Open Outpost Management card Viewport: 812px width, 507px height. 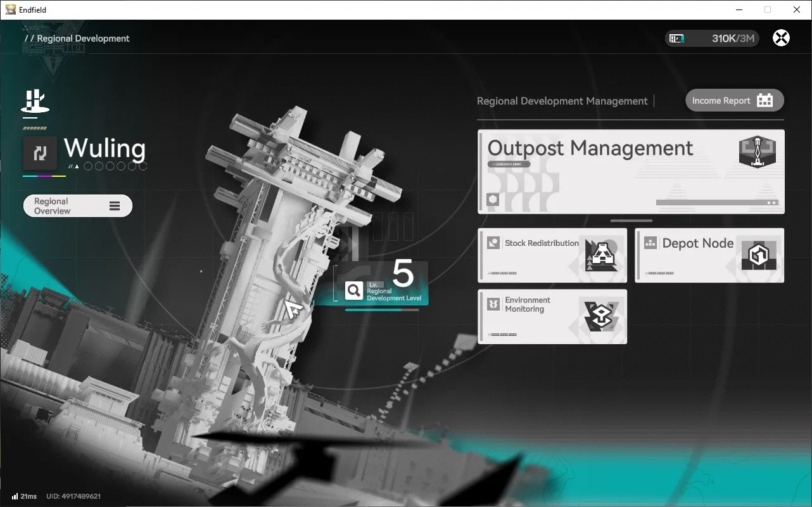(631, 172)
